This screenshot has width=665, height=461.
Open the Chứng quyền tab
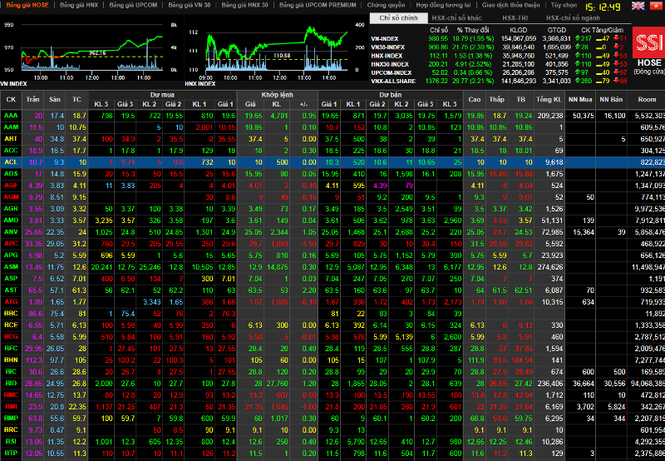(386, 5)
